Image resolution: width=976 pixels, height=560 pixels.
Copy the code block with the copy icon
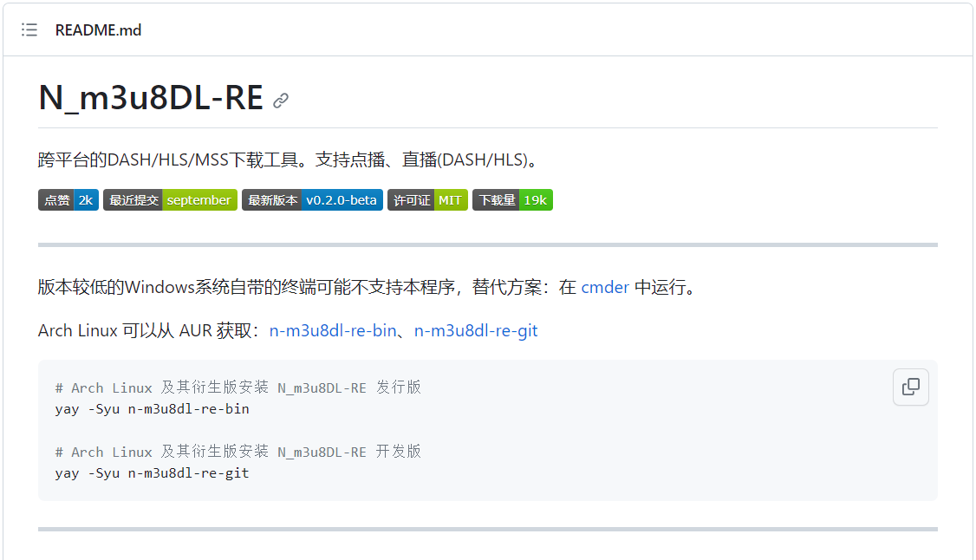click(x=911, y=387)
